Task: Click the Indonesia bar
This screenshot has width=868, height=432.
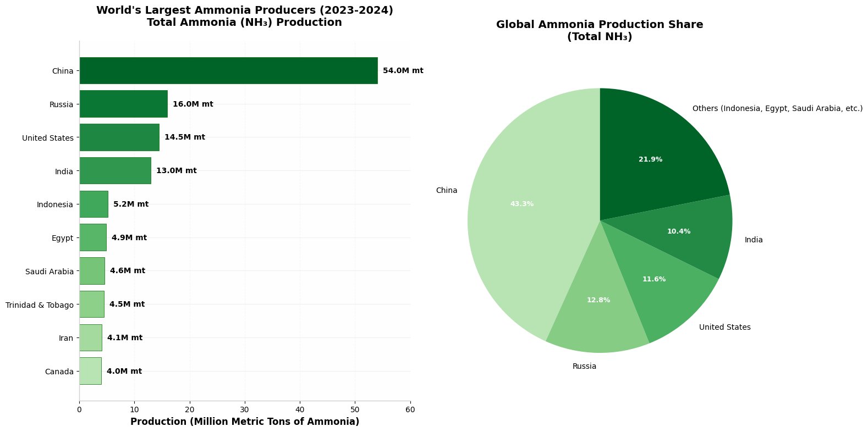Action: click(94, 204)
